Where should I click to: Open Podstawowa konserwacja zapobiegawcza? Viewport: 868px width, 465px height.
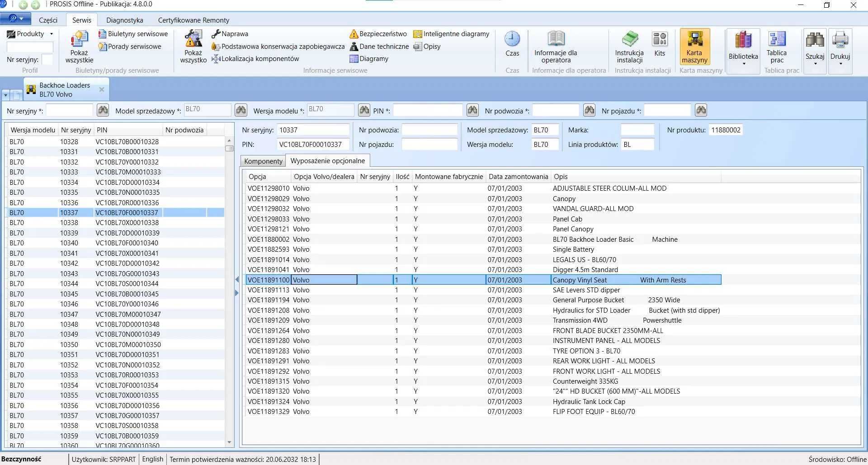click(278, 47)
